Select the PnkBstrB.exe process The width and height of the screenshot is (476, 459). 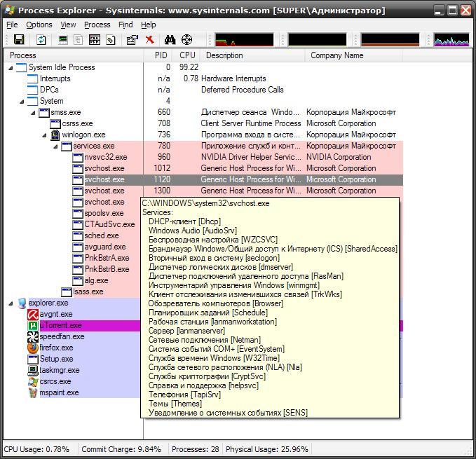pyautogui.click(x=107, y=269)
